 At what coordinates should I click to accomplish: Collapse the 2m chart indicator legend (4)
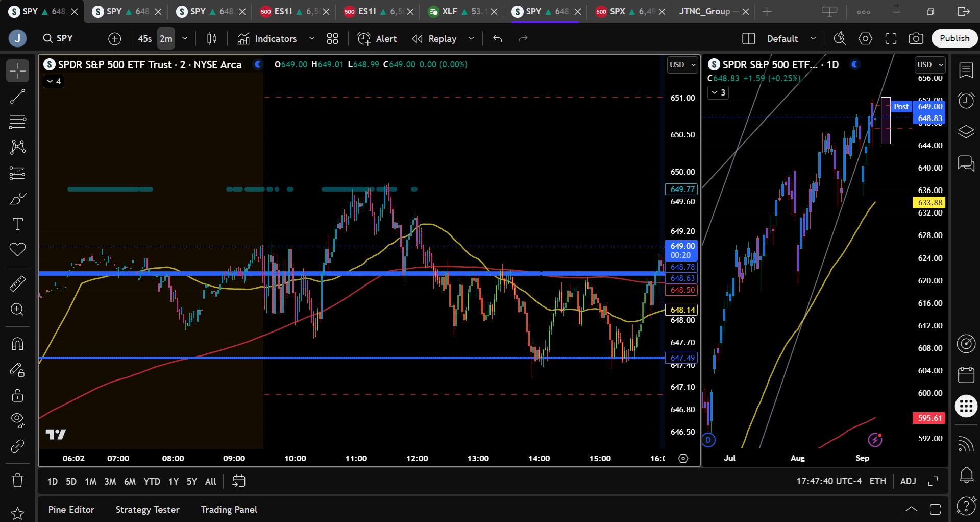(54, 81)
